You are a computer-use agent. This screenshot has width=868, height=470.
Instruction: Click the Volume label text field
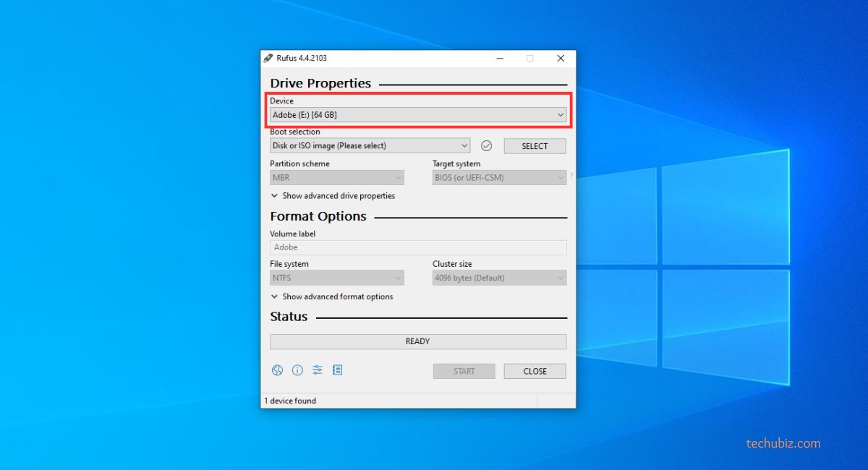click(x=418, y=247)
